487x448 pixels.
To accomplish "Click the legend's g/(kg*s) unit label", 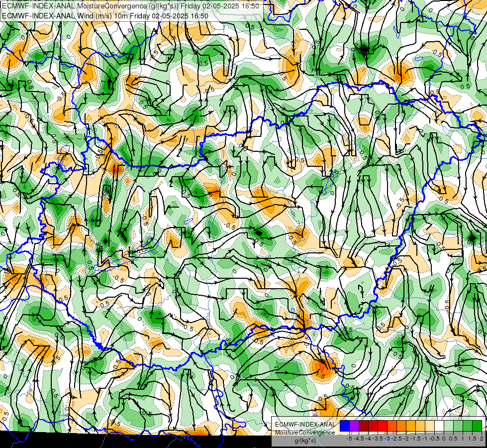I will pos(305,441).
